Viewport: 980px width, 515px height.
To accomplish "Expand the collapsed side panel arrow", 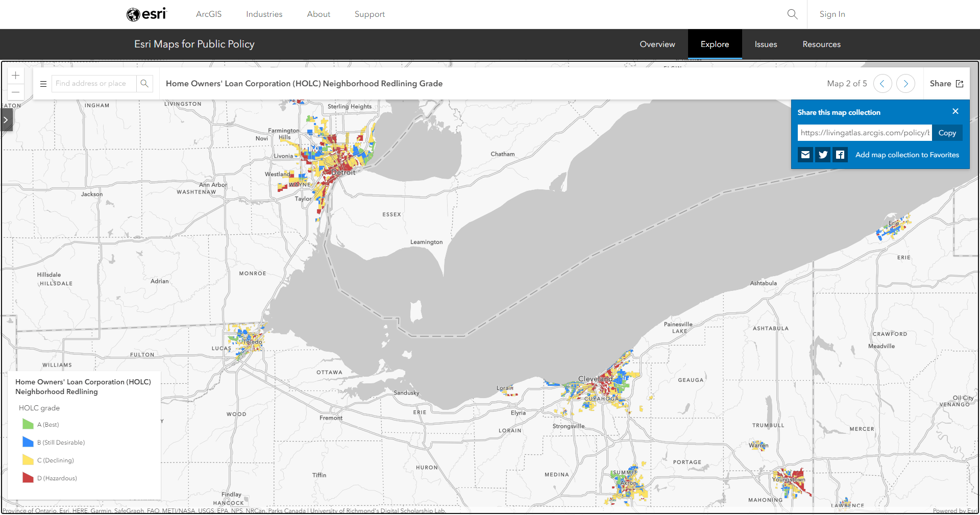I will pos(6,120).
